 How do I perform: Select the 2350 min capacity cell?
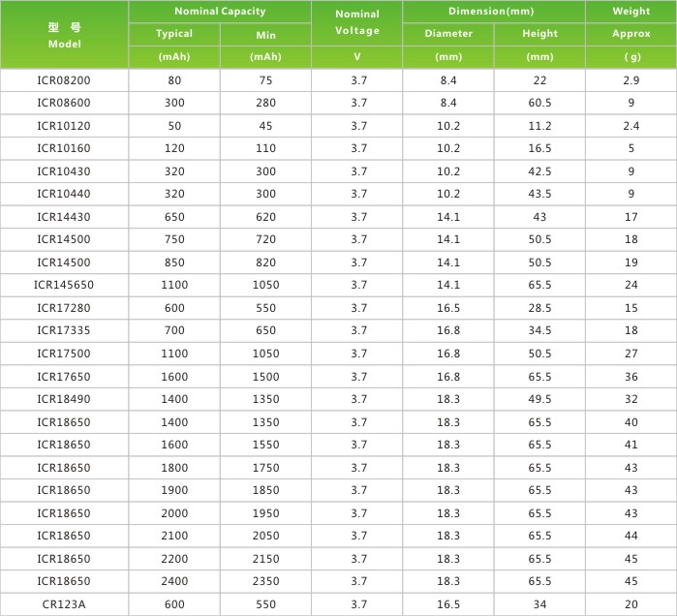(x=265, y=581)
